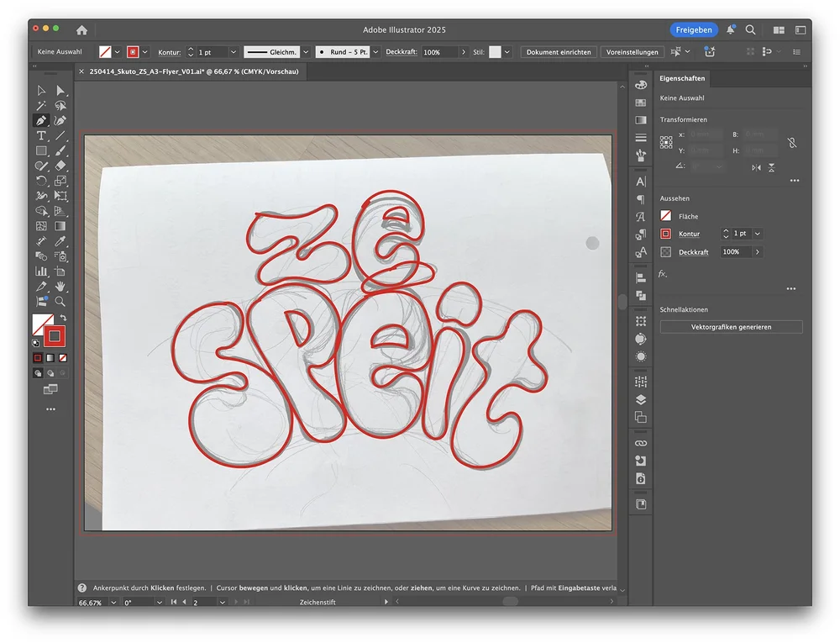Flip horizontally in Transformieren section
This screenshot has width=840, height=643.
click(756, 168)
